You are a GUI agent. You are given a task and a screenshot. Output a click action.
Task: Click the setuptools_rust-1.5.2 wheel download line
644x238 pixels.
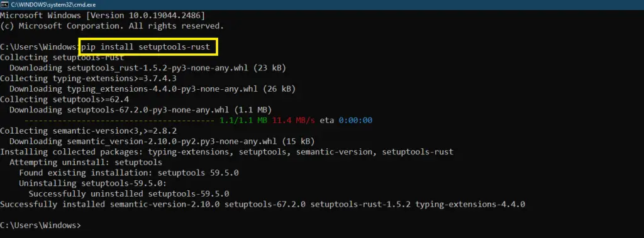tap(148, 68)
